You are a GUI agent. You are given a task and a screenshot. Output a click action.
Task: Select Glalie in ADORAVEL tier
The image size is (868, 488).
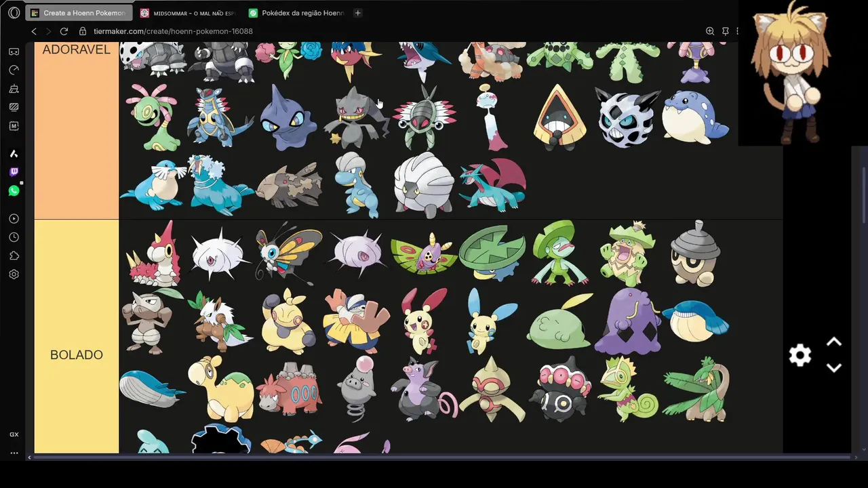tap(628, 117)
